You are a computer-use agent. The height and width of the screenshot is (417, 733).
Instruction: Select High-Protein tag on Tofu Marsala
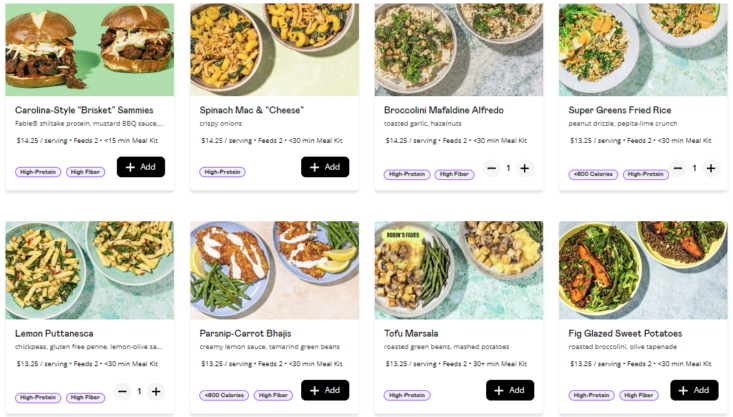click(x=406, y=395)
